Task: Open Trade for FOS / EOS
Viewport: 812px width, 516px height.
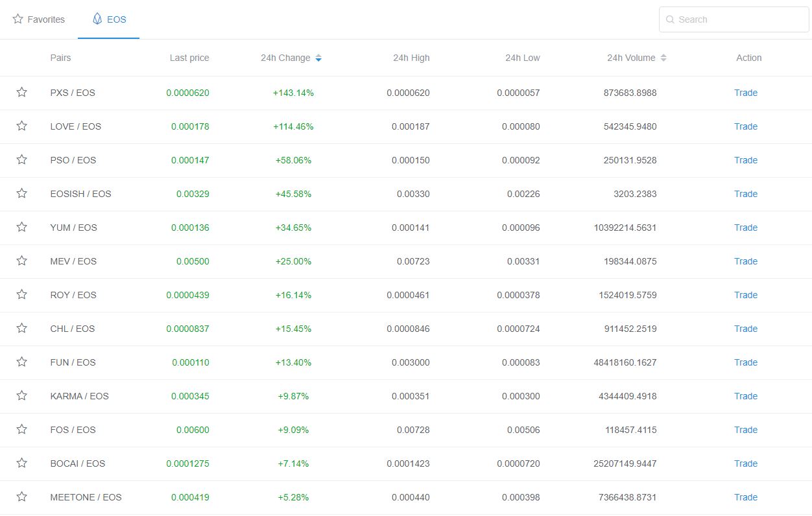Action: (746, 430)
